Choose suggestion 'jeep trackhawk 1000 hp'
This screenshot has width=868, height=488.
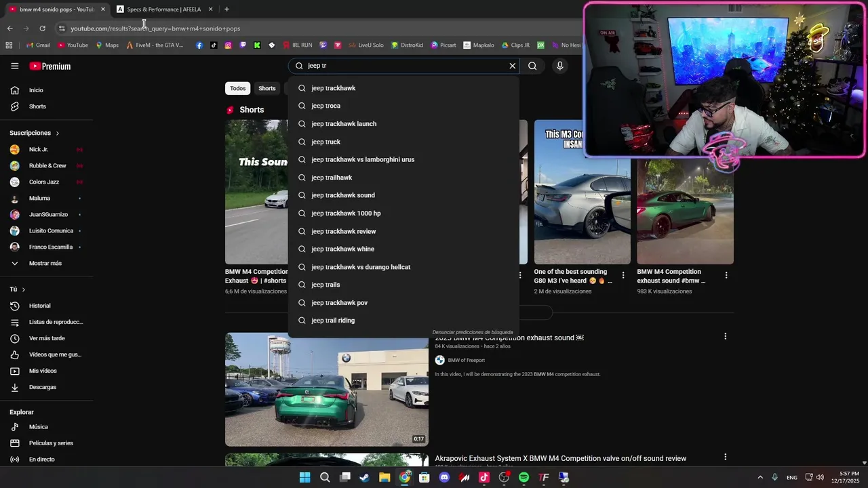pyautogui.click(x=403, y=213)
